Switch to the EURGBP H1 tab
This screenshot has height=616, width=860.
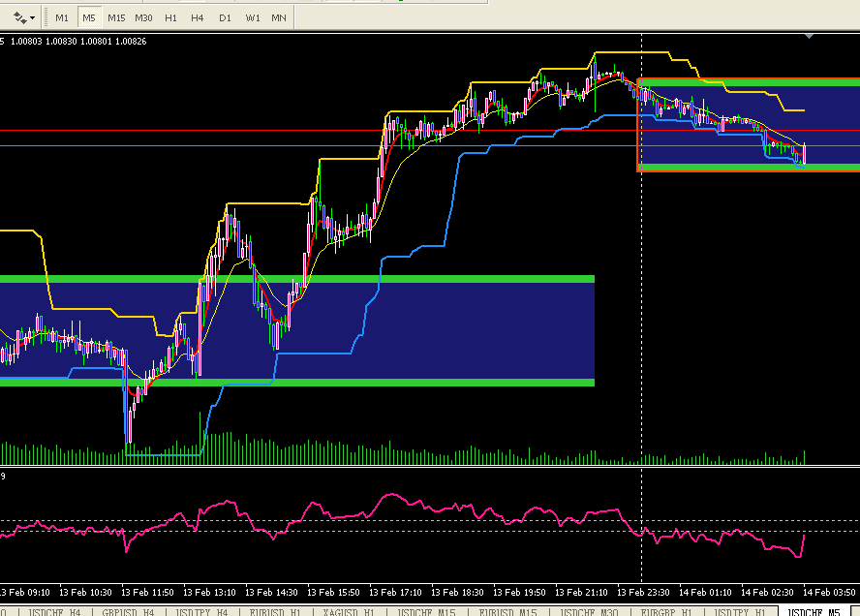coord(666,611)
